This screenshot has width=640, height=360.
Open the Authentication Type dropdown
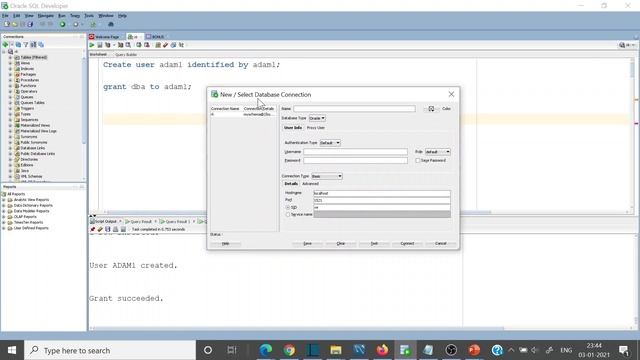click(x=330, y=143)
